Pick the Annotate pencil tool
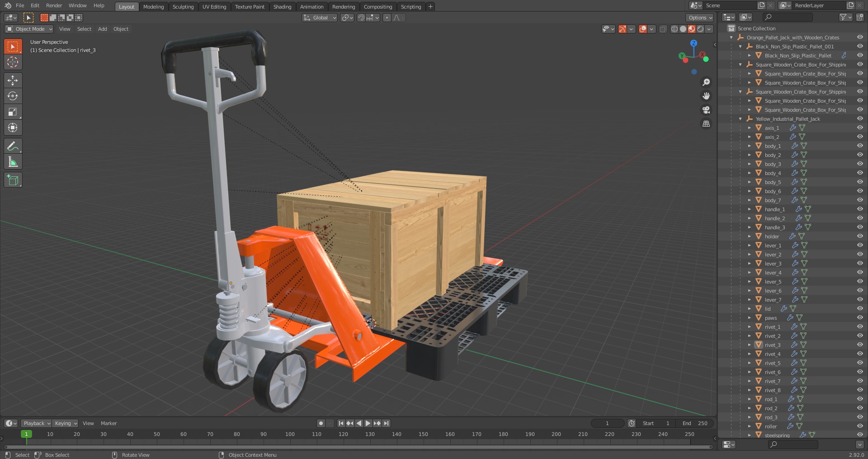This screenshot has width=868, height=459. [x=13, y=146]
